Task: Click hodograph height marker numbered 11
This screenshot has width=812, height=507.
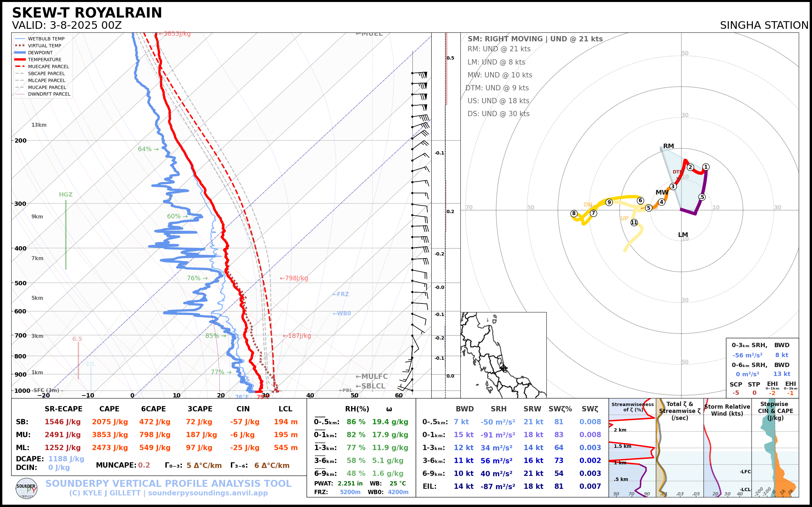Action: [634, 223]
